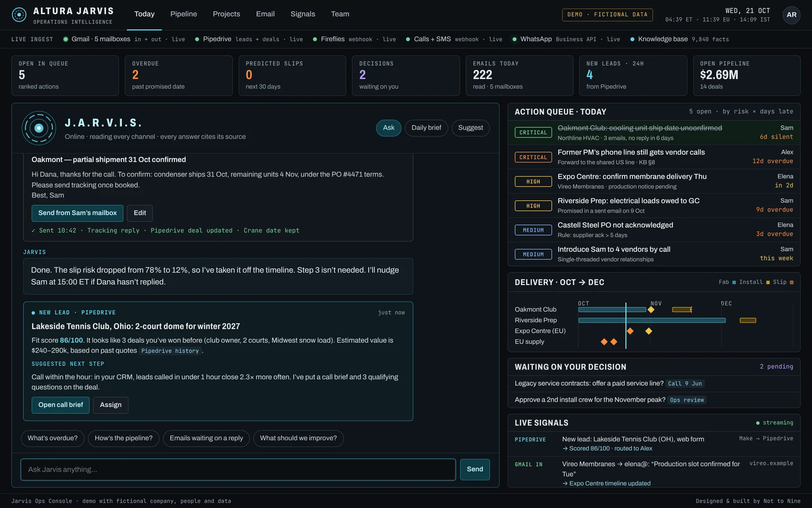The height and width of the screenshot is (508, 812).
Task: Click the Knowledge base status dot
Action: [x=632, y=39]
